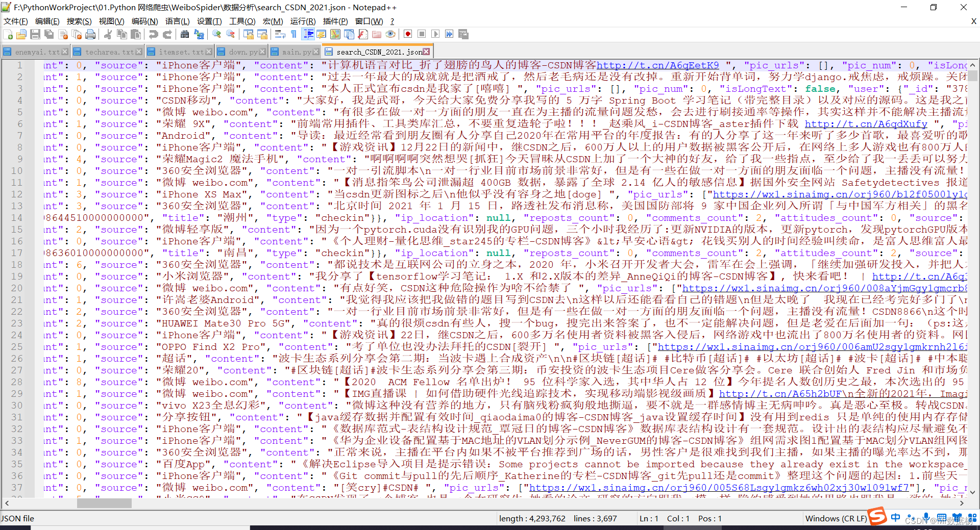Open the Document List panel icon
The height and width of the screenshot is (530, 980).
[x=349, y=34]
